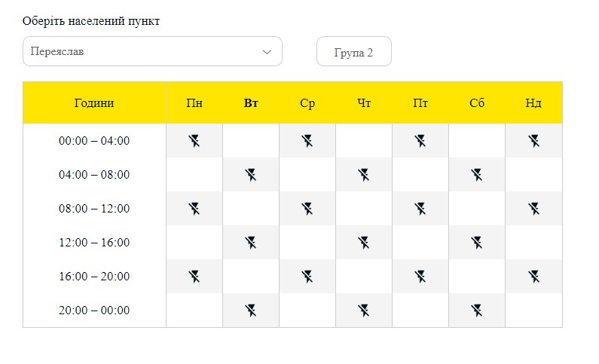Click the empty Tuesday 00:00 – 04:00 cell
599x364 pixels.
[x=251, y=141]
